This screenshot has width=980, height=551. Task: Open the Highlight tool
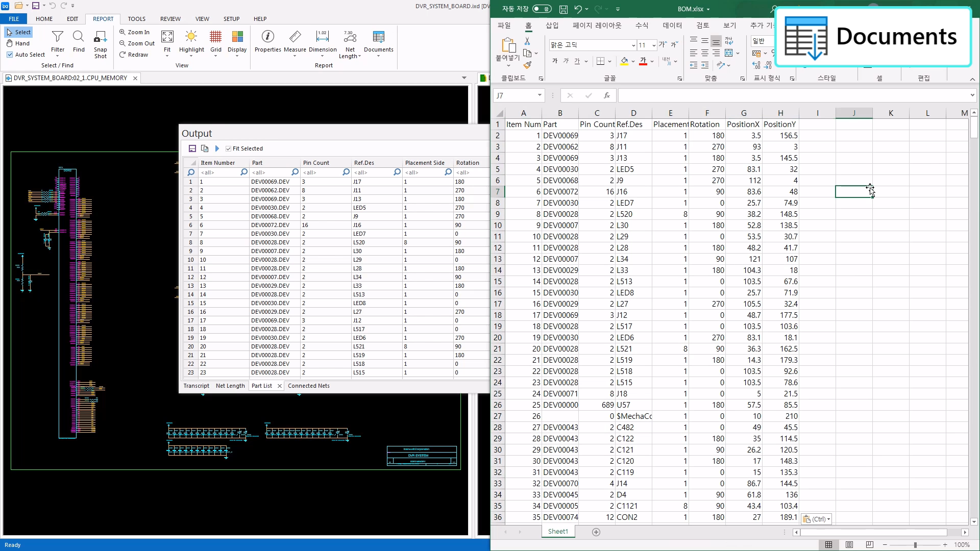(x=191, y=37)
